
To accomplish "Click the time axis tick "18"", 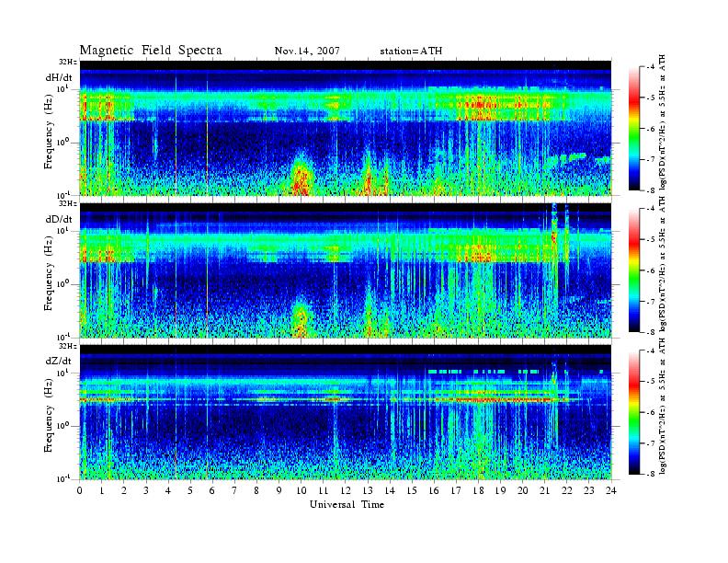I will (x=478, y=490).
